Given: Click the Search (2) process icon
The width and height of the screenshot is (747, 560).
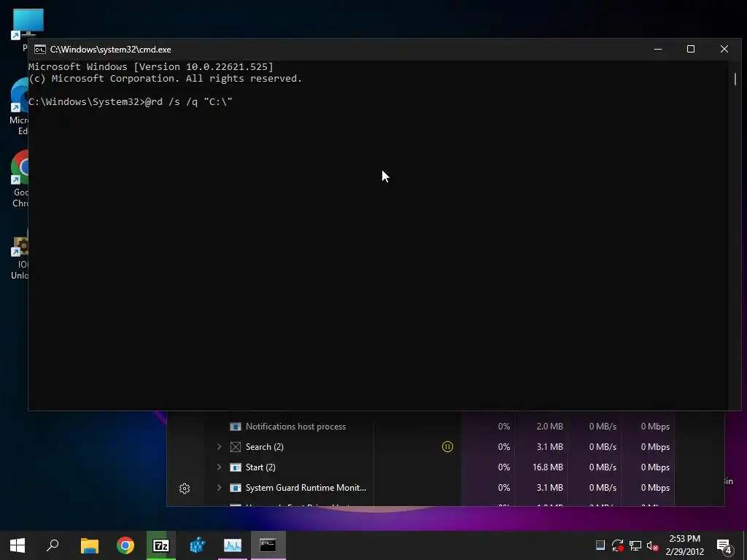Looking at the screenshot, I should point(236,447).
